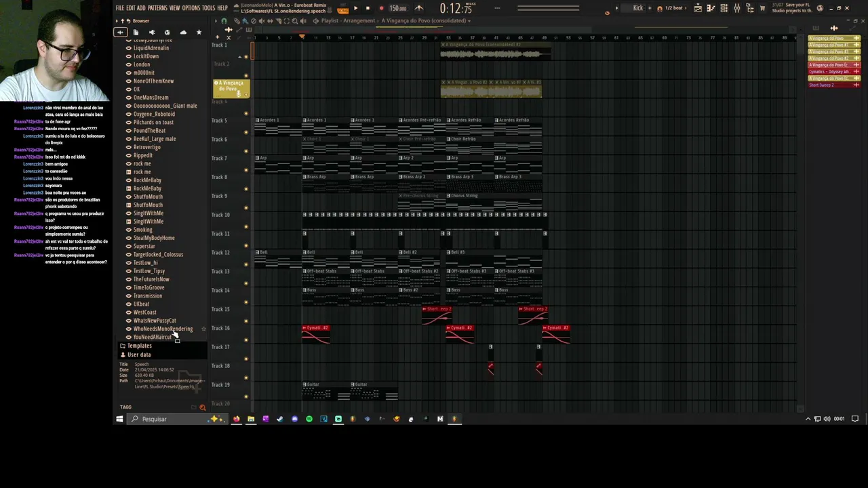Toggle the magnet snap icon in playlist toolbar
Screen dimensions: 868x488
click(224, 21)
